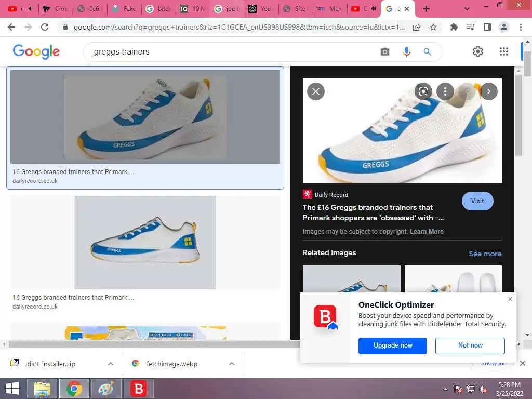Show the next image in preview
The width and height of the screenshot is (532, 399).
tap(489, 91)
